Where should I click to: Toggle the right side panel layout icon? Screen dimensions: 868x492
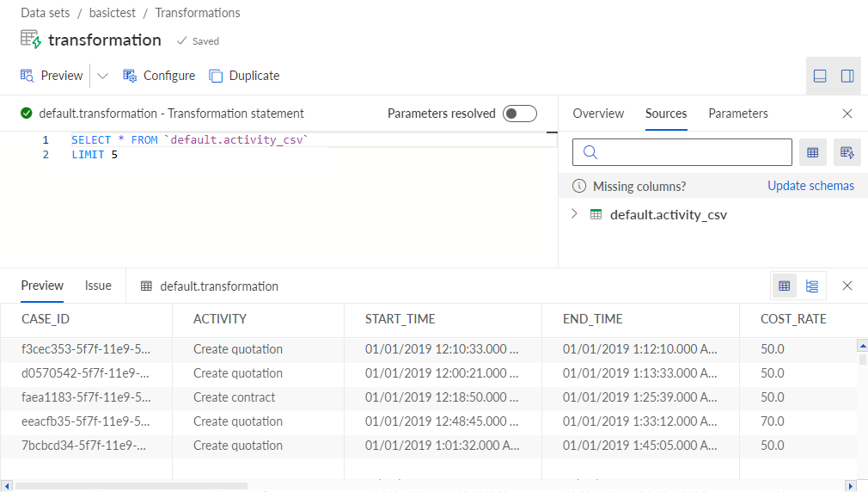tap(847, 76)
